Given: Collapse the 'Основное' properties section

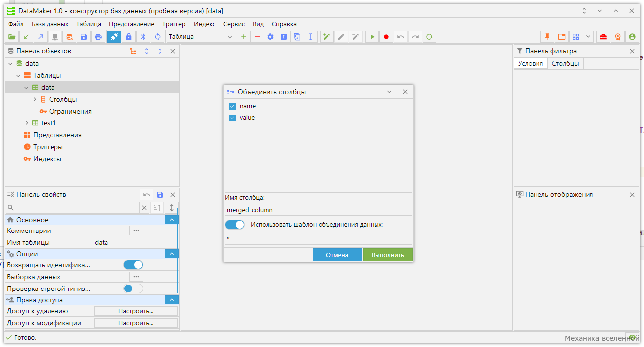Looking at the screenshot, I should point(171,220).
